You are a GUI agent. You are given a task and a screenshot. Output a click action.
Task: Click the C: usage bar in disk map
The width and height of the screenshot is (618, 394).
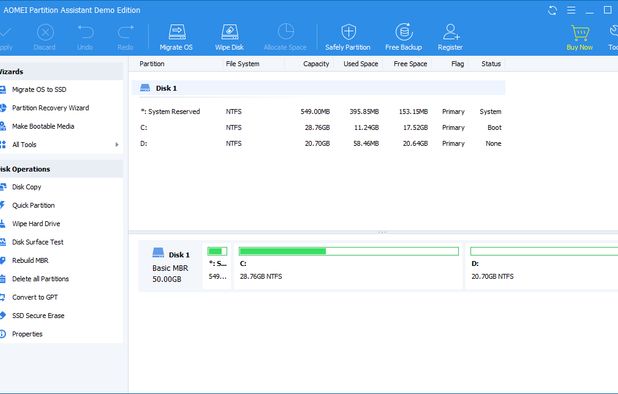coord(349,251)
